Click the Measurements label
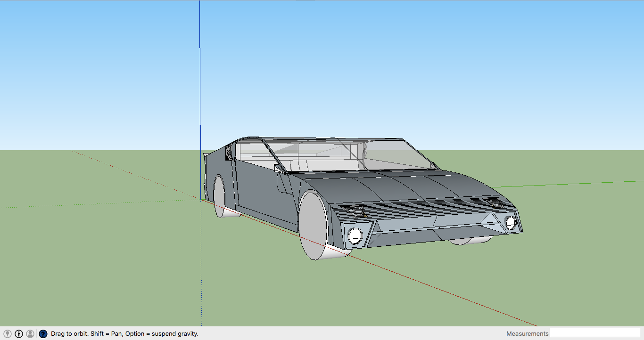The image size is (644, 340). pos(528,333)
